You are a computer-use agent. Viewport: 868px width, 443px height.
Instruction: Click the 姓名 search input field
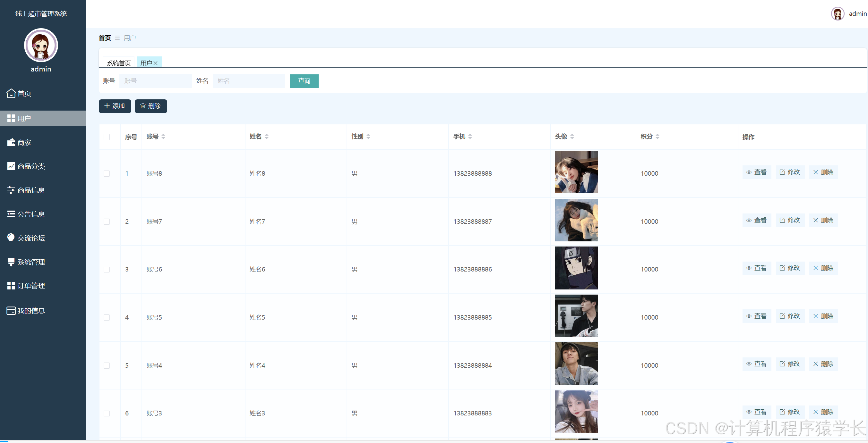[249, 81]
